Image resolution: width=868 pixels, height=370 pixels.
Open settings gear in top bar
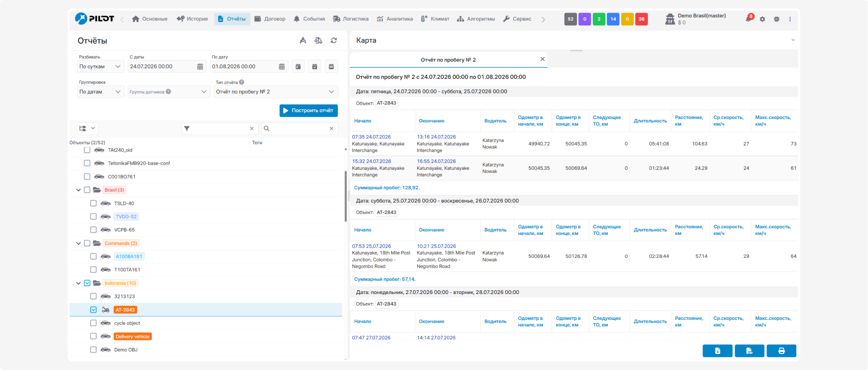point(762,19)
